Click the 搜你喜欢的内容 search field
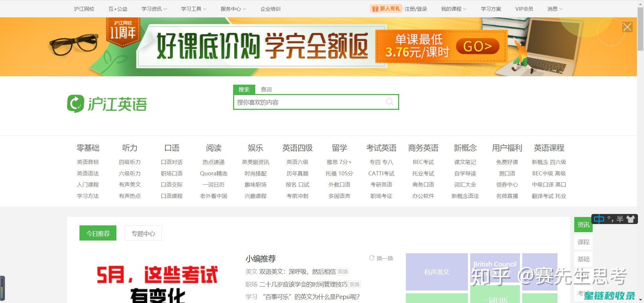Screen dimensions: 644x303 316,102
